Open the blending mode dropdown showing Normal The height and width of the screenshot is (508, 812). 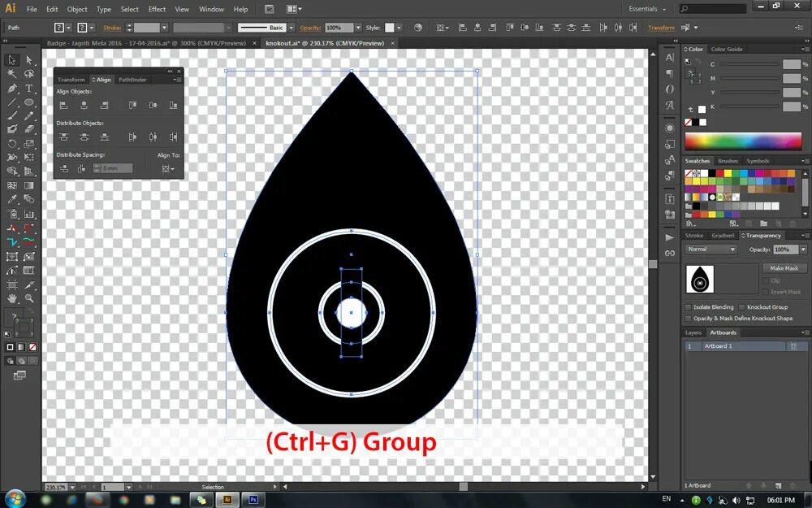tap(710, 250)
